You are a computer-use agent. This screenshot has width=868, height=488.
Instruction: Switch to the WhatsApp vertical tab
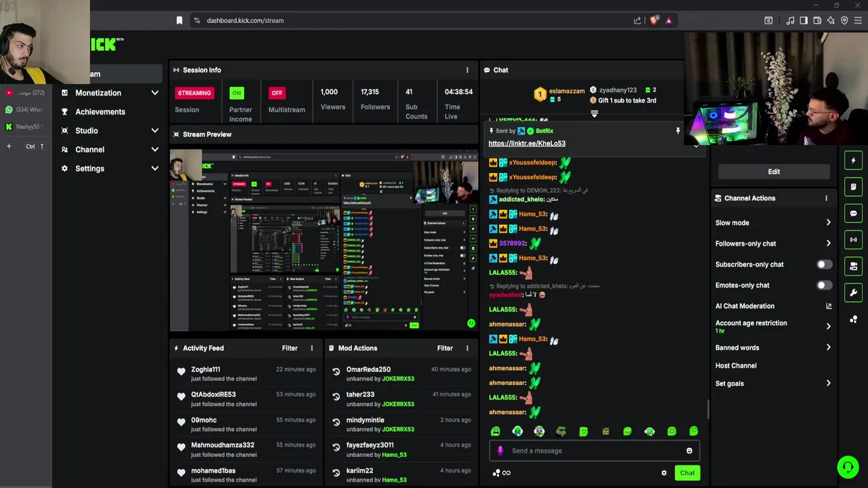(x=25, y=110)
